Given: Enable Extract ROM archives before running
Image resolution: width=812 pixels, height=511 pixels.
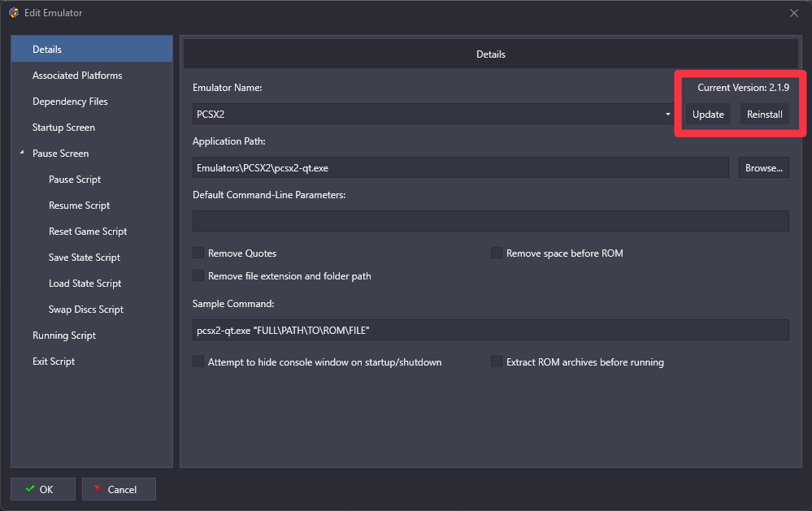Looking at the screenshot, I should (497, 362).
